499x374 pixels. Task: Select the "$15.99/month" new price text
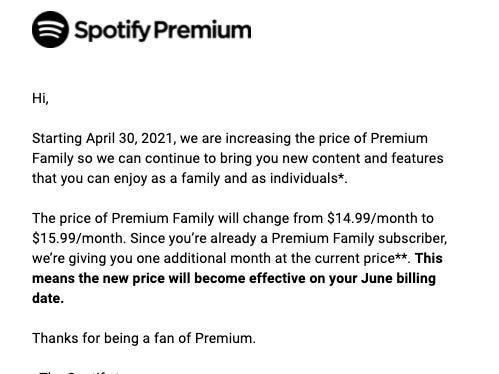tap(79, 238)
